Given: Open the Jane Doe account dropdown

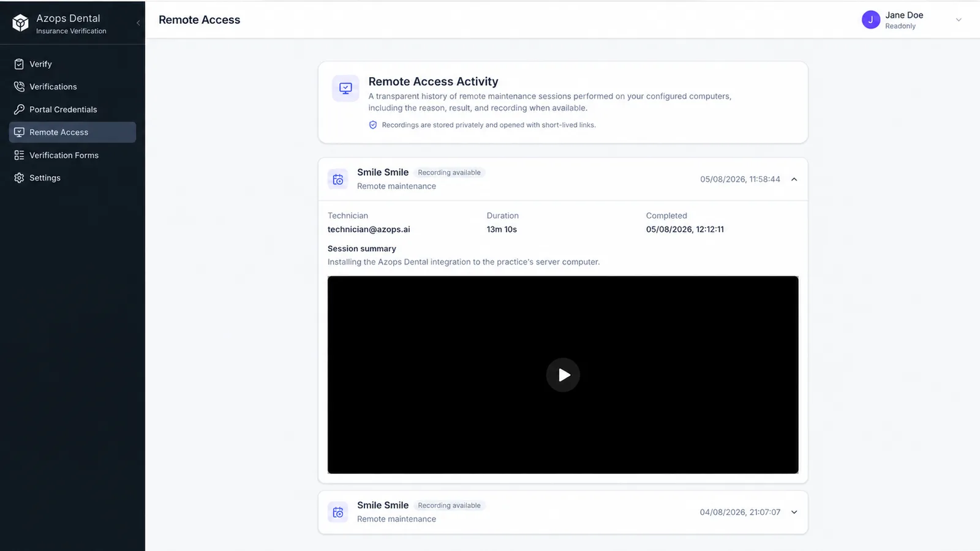Looking at the screenshot, I should tap(959, 20).
